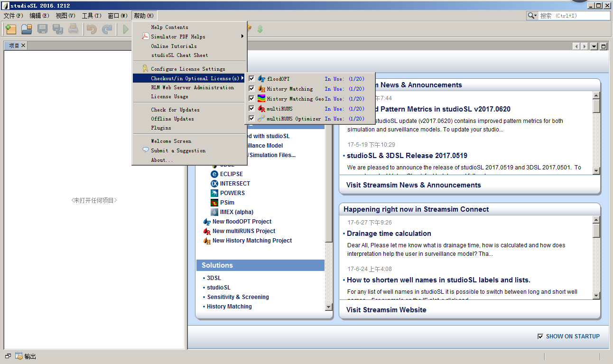Click the Undo arrow icon

click(x=92, y=29)
